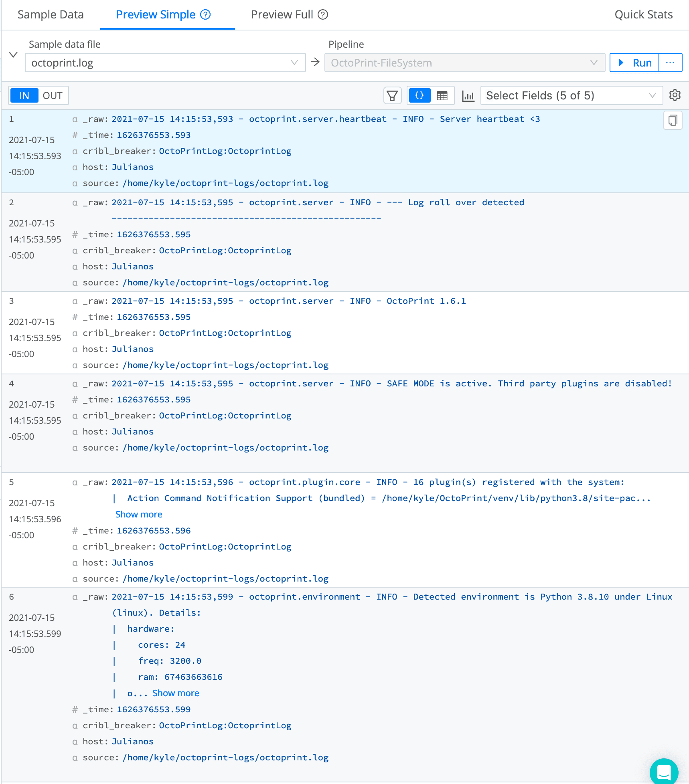689x784 pixels.
Task: Click help icon next to Preview Full
Action: click(x=323, y=15)
